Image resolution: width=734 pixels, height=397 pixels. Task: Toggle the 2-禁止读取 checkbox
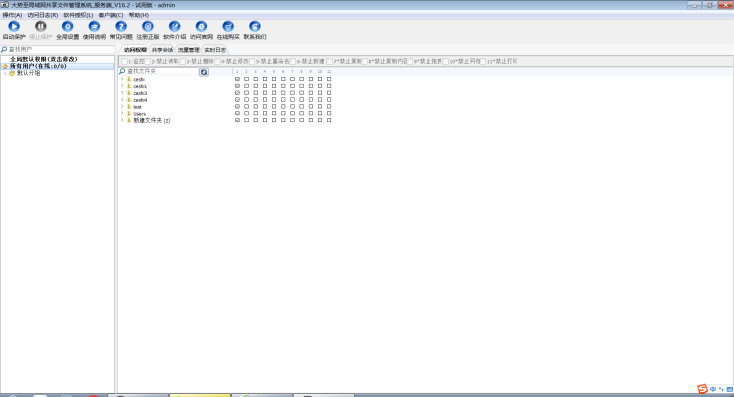(148, 61)
